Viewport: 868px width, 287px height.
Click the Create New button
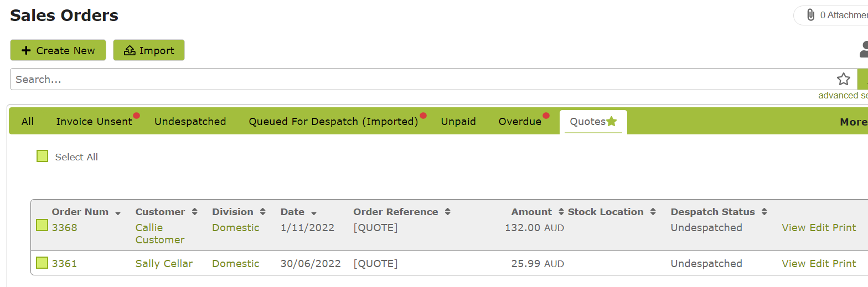(58, 50)
